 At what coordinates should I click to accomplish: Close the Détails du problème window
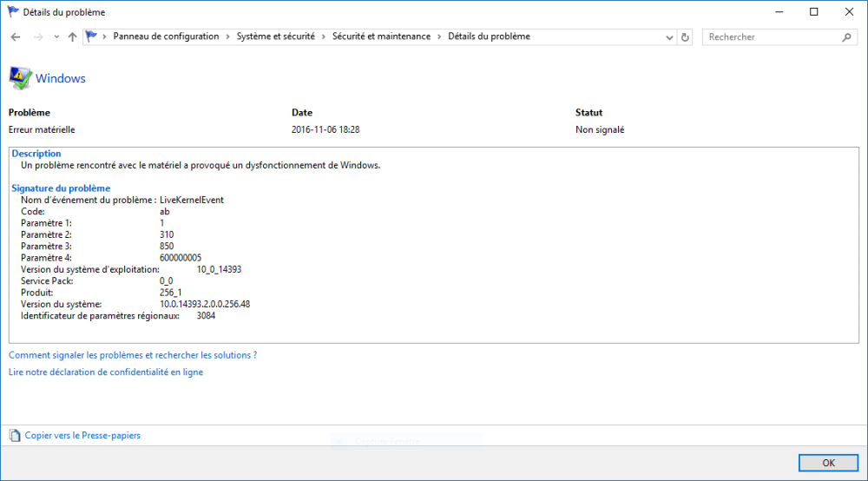[849, 11]
